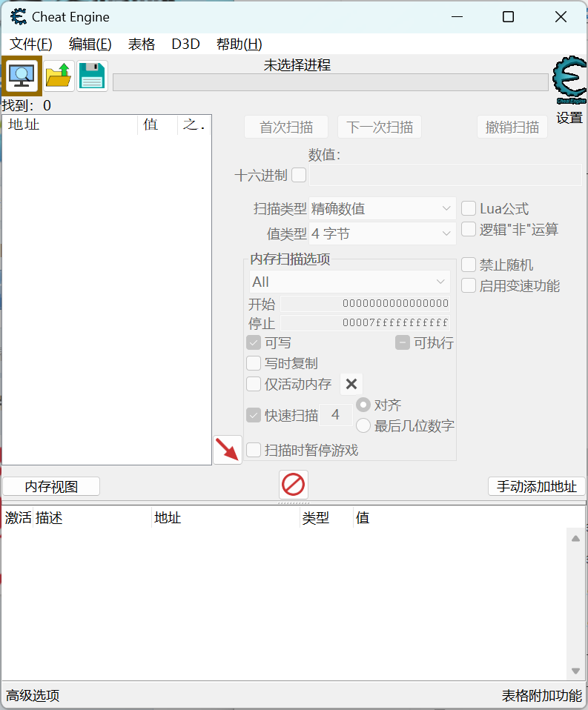Click the panel splitter dotted handle

pos(294,502)
